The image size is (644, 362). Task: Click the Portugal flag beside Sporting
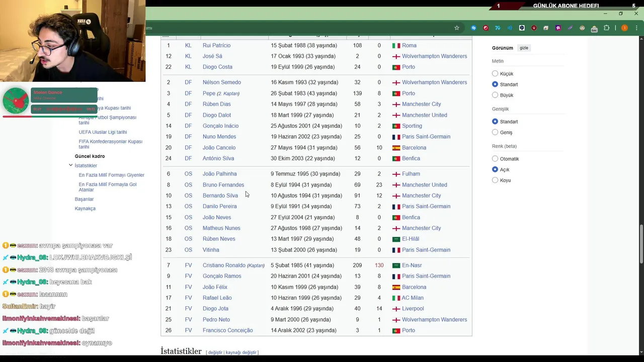pyautogui.click(x=396, y=126)
